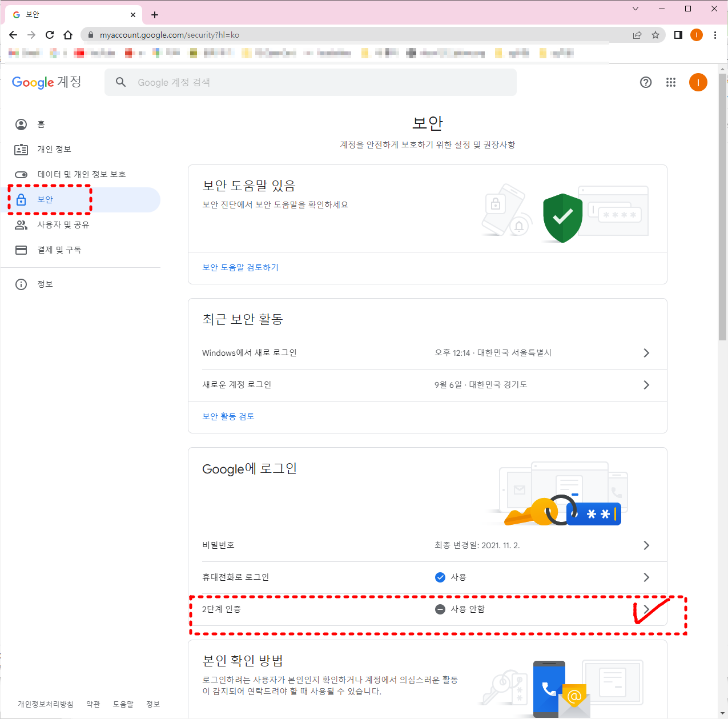The height and width of the screenshot is (719, 728).
Task: Open the browser side panel icon
Action: pos(678,35)
